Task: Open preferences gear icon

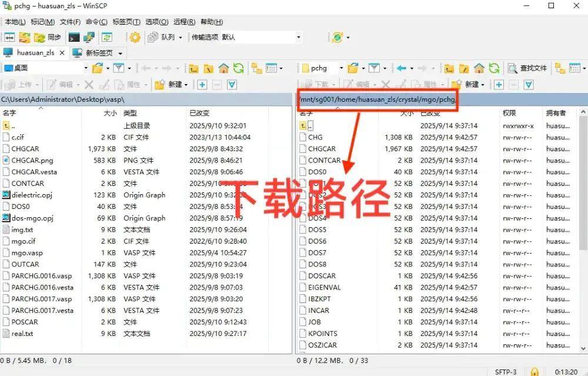Action: click(135, 37)
